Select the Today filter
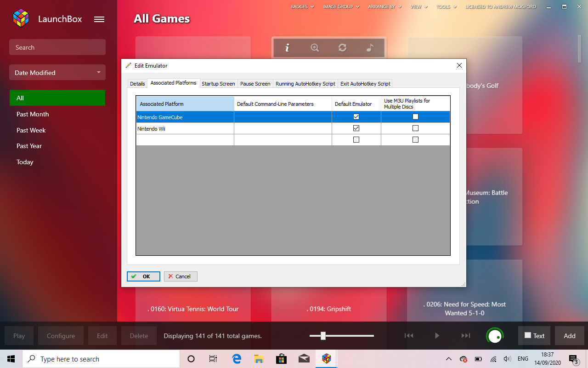The height and width of the screenshot is (368, 588). point(57,162)
